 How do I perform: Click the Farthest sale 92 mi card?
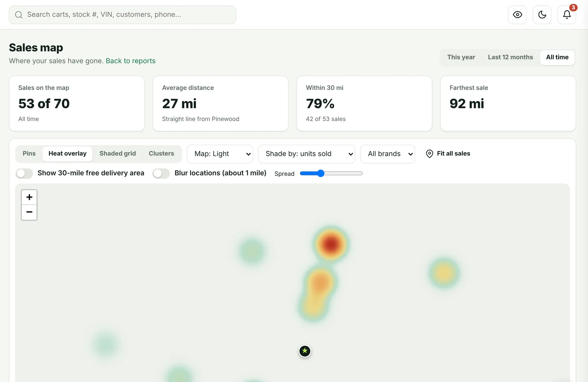point(508,104)
